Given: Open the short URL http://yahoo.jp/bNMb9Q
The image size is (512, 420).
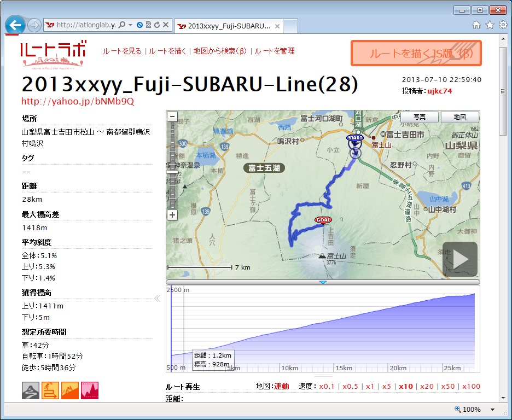Looking at the screenshot, I should click(78, 102).
